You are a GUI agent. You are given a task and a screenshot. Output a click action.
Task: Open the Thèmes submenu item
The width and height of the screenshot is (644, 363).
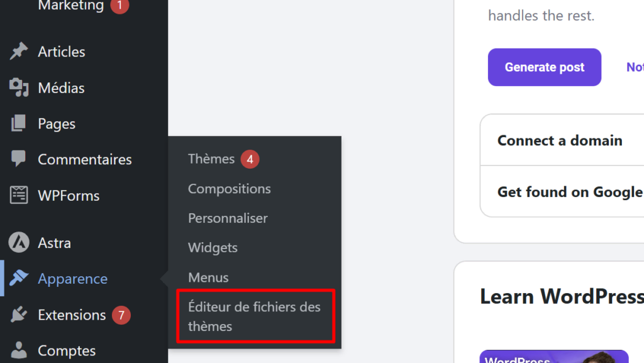(211, 159)
